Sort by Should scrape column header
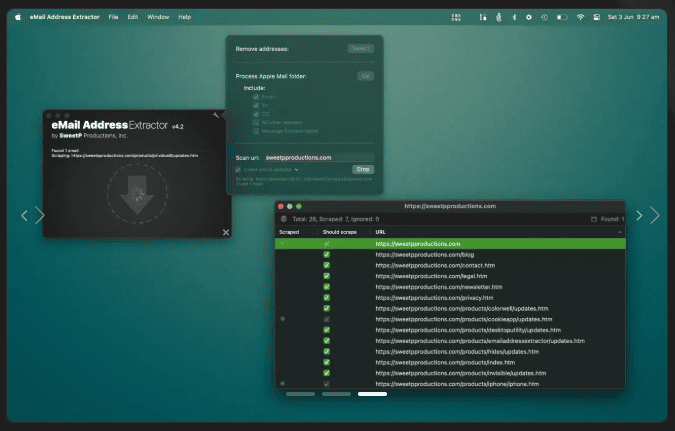This screenshot has height=431, width=675. click(x=340, y=232)
